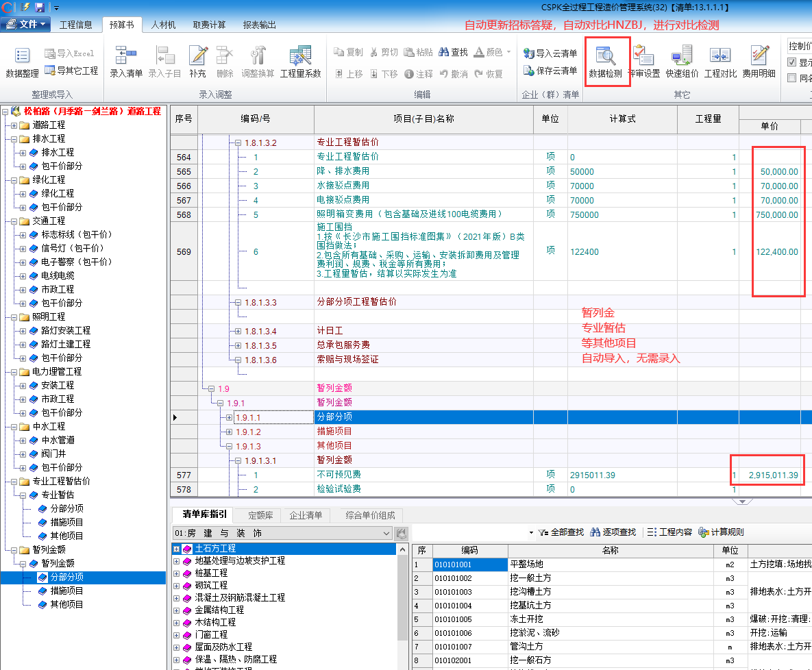
Task: Click the 补充 pencil icon
Action: tap(197, 55)
